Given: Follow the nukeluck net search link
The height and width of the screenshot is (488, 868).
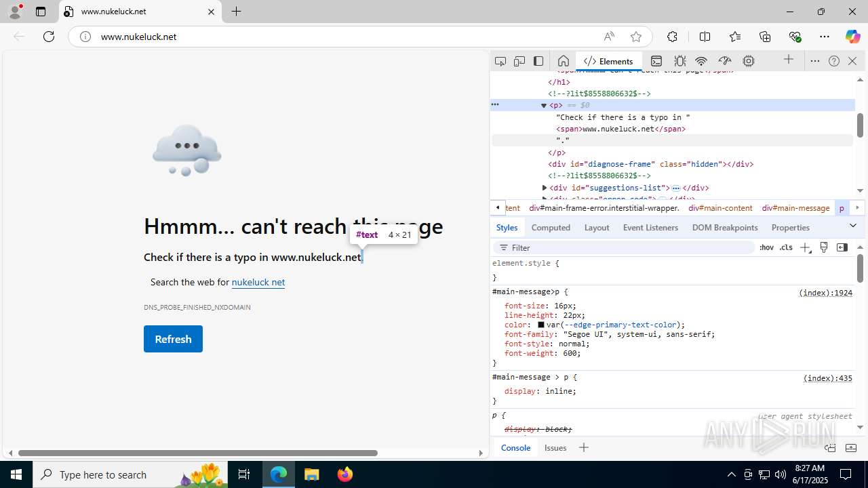Looking at the screenshot, I should 258,282.
